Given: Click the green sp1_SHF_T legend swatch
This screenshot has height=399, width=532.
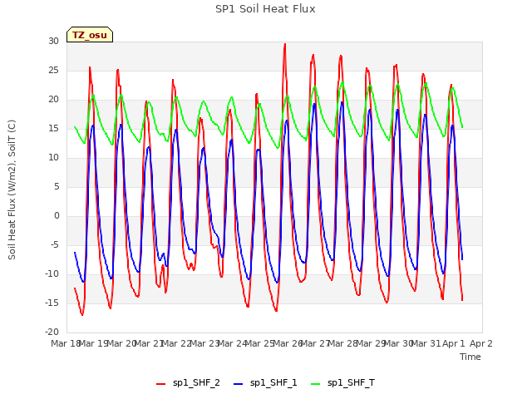Looking at the screenshot, I should 316,384.
